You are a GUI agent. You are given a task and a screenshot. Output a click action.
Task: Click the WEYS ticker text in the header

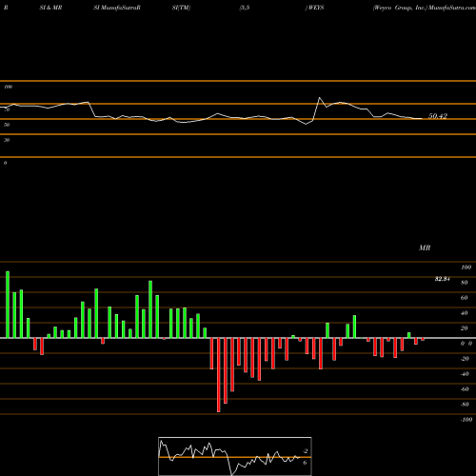(316, 8)
